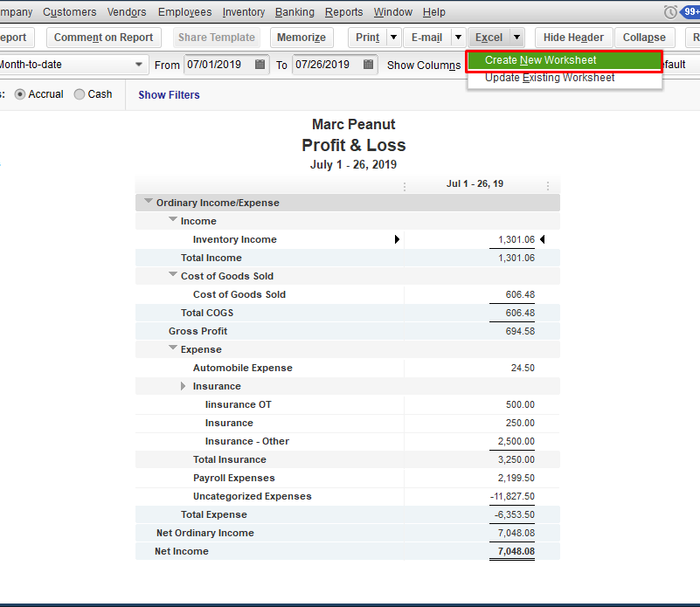Click the Net Ordinary Income row label
This screenshot has height=607, width=700.
(205, 533)
